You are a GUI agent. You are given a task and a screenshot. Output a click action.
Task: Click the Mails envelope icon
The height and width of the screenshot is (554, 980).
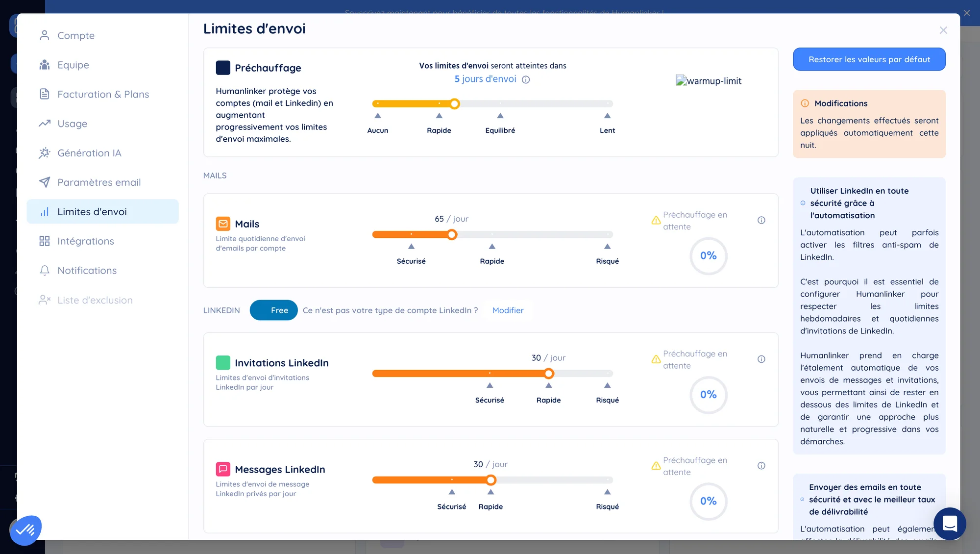coord(223,224)
